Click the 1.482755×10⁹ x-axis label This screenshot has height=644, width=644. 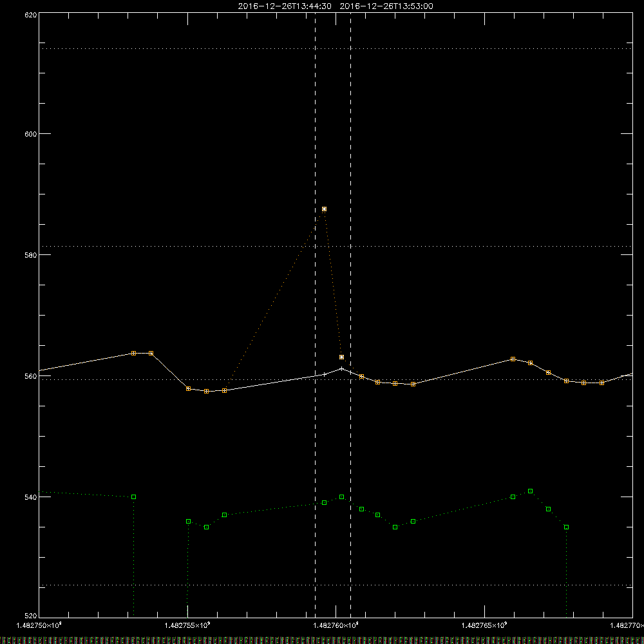coord(187,625)
